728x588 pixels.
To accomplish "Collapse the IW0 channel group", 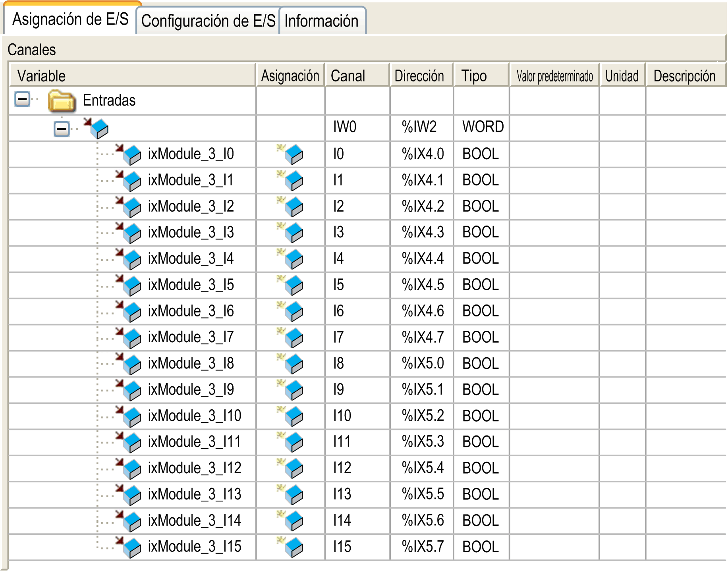I will pyautogui.click(x=62, y=129).
